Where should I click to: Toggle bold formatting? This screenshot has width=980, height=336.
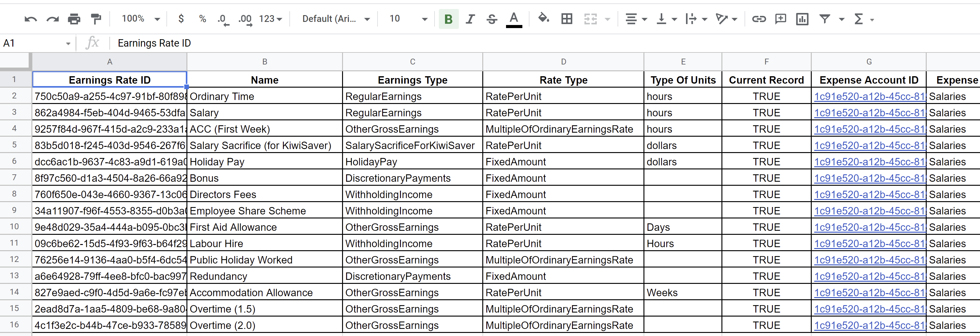448,19
